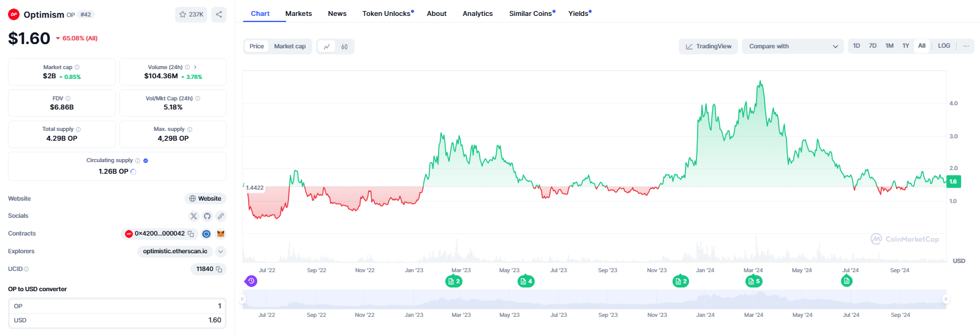
Task: Click the 1.6 current price label
Action: [x=953, y=182]
